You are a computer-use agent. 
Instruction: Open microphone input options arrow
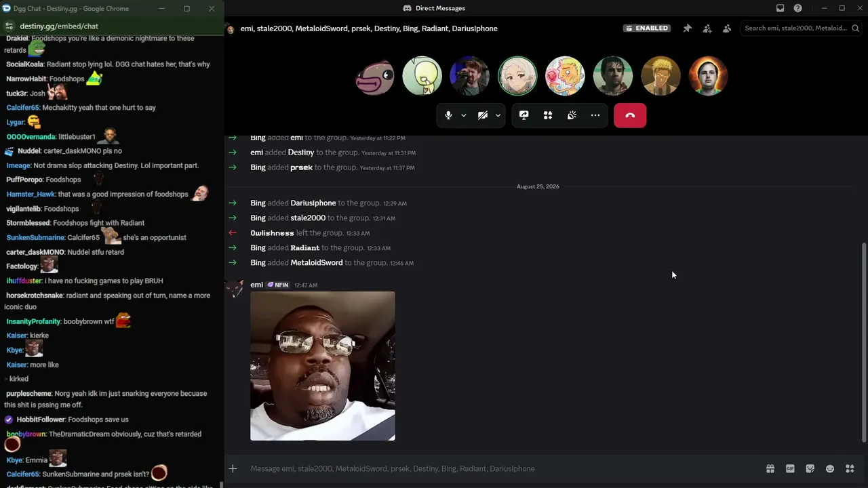464,115
